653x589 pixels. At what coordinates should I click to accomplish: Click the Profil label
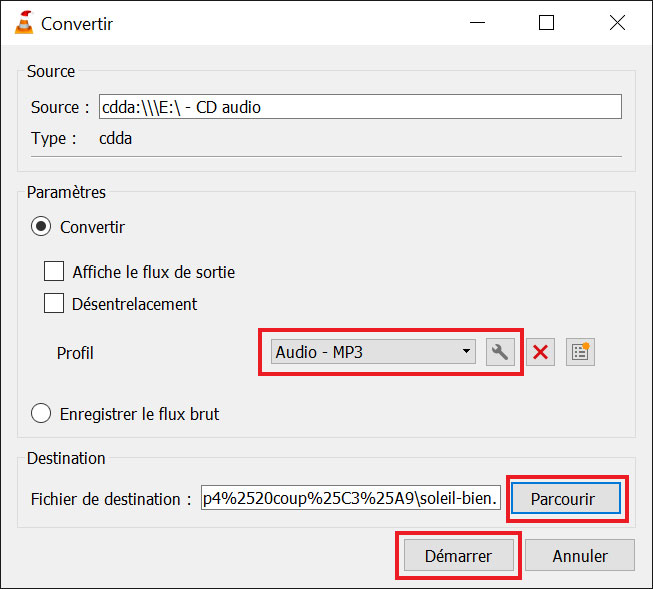(75, 353)
